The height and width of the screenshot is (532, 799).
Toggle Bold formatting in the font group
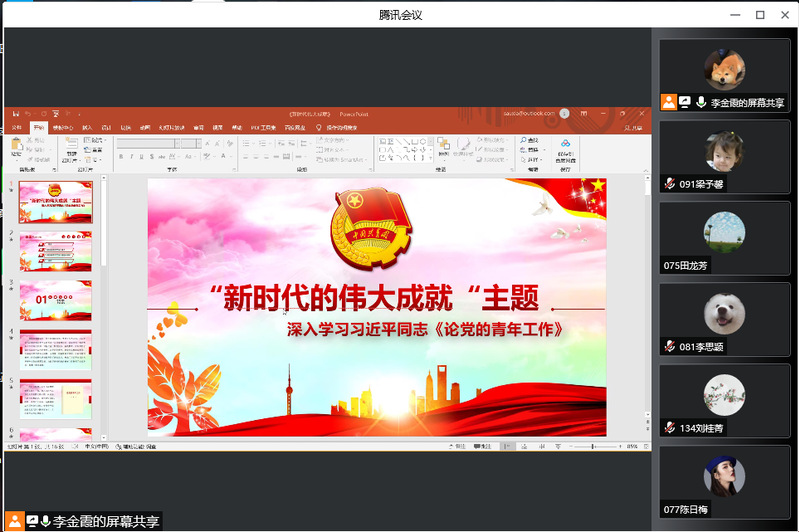pyautogui.click(x=121, y=156)
